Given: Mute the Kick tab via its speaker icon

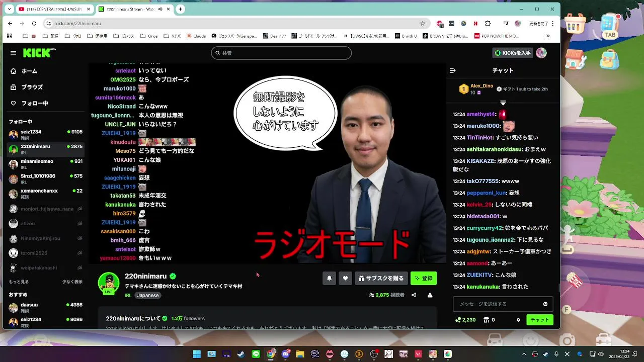Looking at the screenshot, I should [160, 9].
